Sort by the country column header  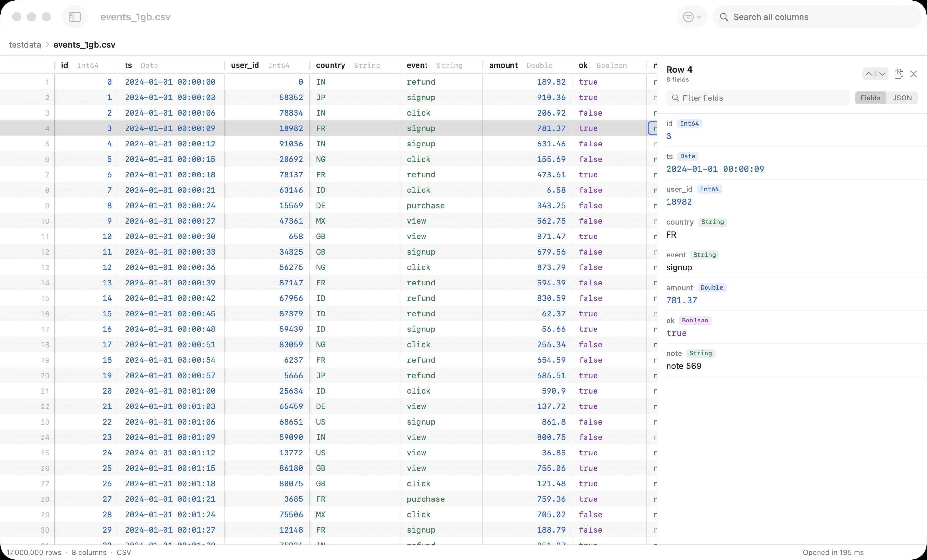(355, 65)
